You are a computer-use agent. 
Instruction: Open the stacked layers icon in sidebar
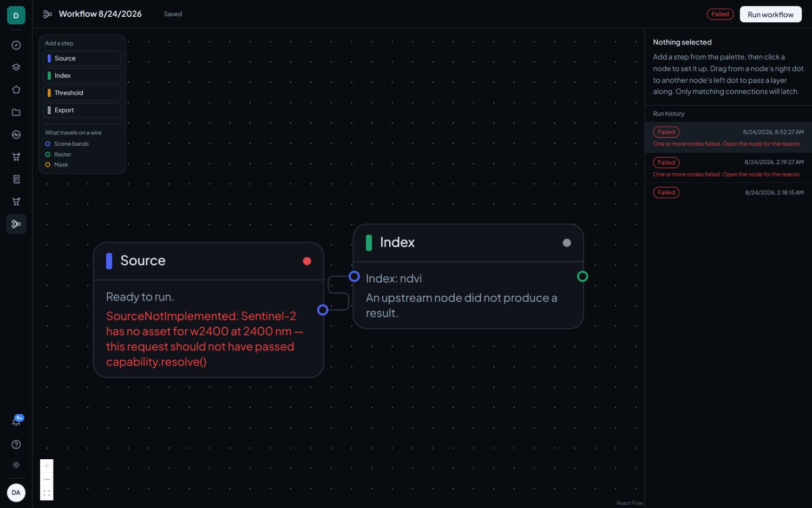pos(16,68)
